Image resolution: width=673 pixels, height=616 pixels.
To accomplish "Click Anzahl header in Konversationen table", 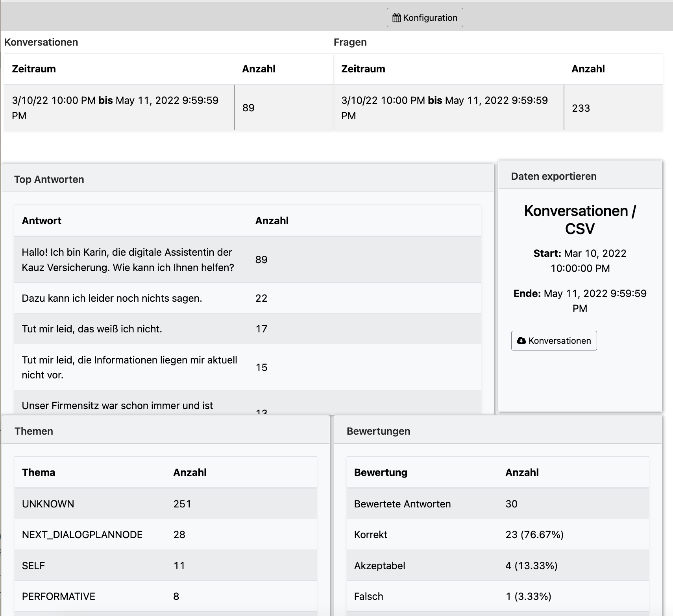I will [x=259, y=69].
